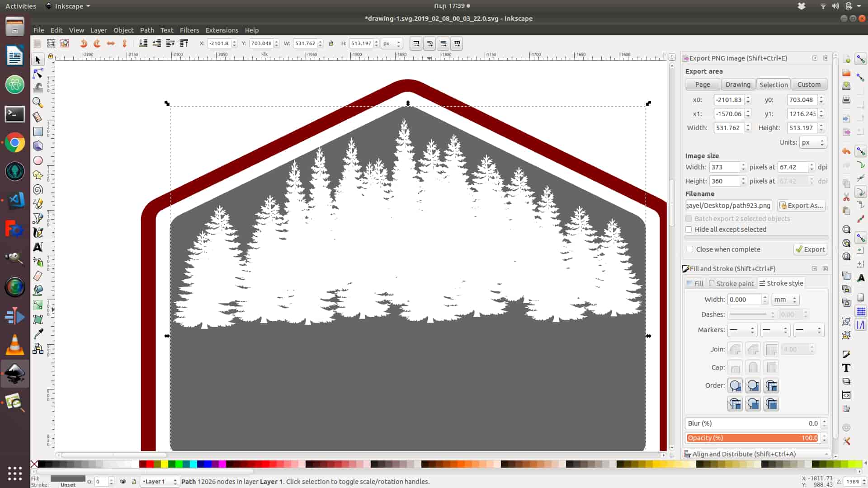Open Chrome from the Ubuntu dock
The image size is (868, 488).
click(x=15, y=143)
